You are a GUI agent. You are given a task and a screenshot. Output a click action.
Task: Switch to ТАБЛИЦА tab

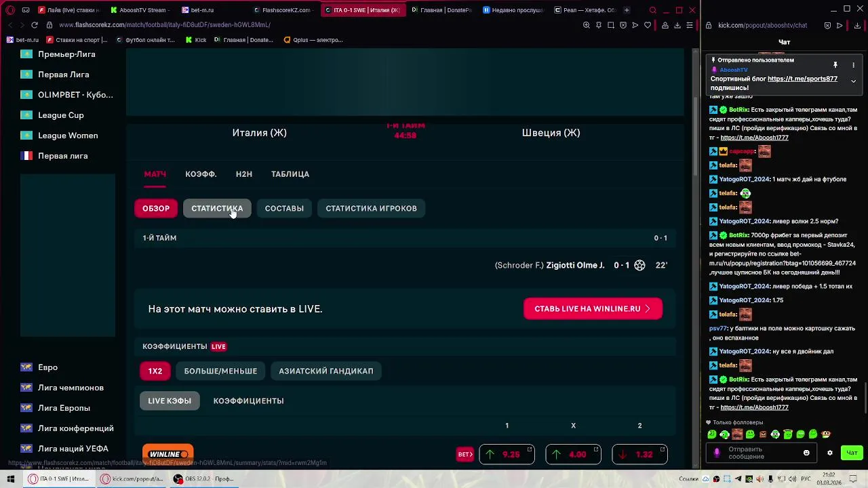[290, 174]
